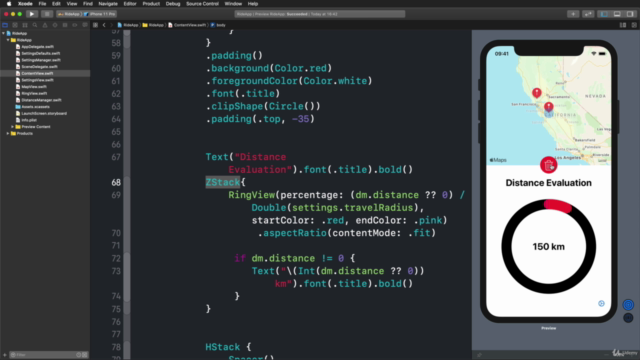
Task: Open the Project navigator tab icon
Action: pos(5,25)
